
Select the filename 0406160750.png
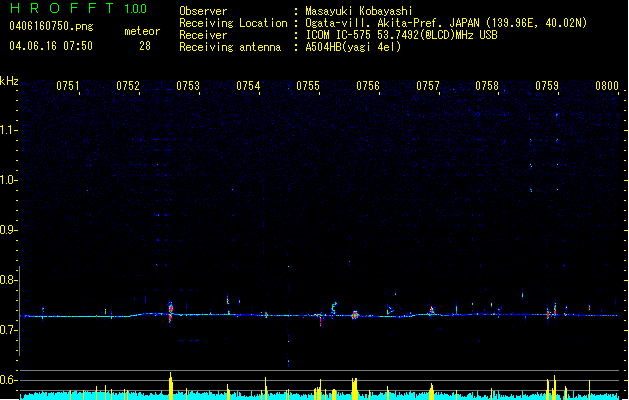coord(51,26)
